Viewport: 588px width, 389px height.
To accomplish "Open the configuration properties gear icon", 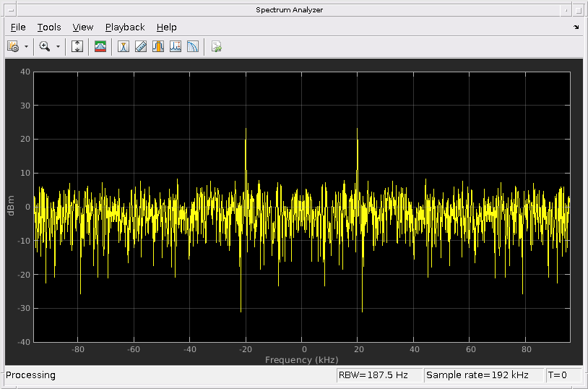I will pos(13,46).
